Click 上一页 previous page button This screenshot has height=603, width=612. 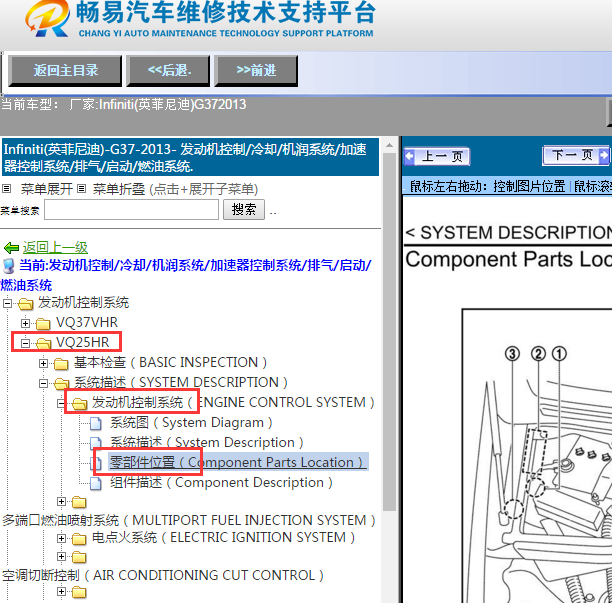(437, 157)
